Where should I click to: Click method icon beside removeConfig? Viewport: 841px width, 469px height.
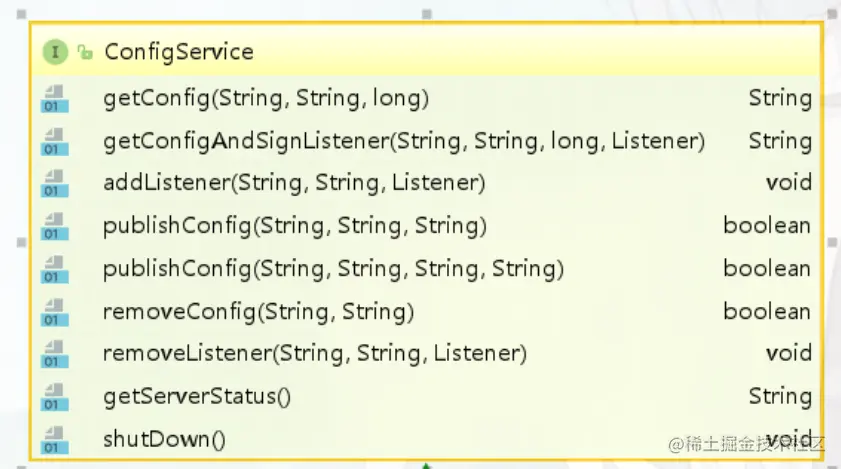[55, 311]
